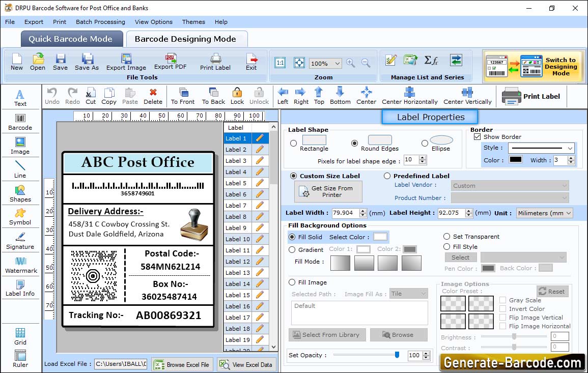
Task: Save the current label
Action: (60, 62)
